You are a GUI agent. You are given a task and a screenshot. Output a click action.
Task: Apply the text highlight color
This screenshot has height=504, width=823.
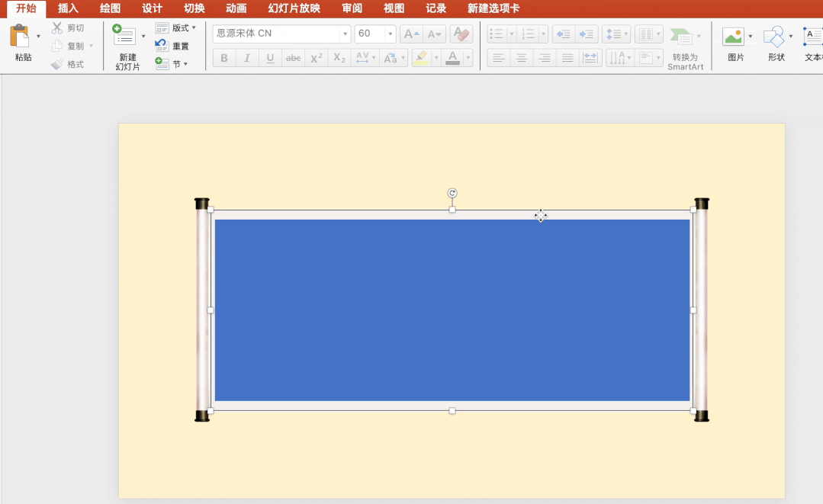click(x=421, y=58)
